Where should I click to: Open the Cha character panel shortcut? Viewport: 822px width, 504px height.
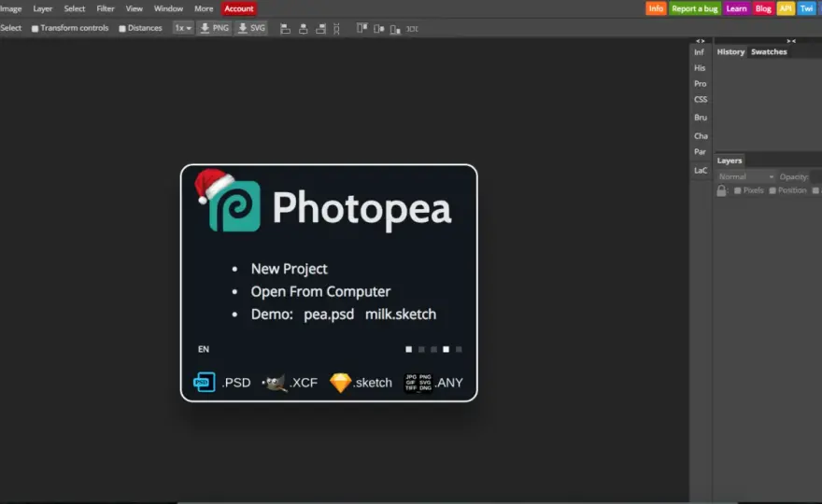[x=701, y=135]
